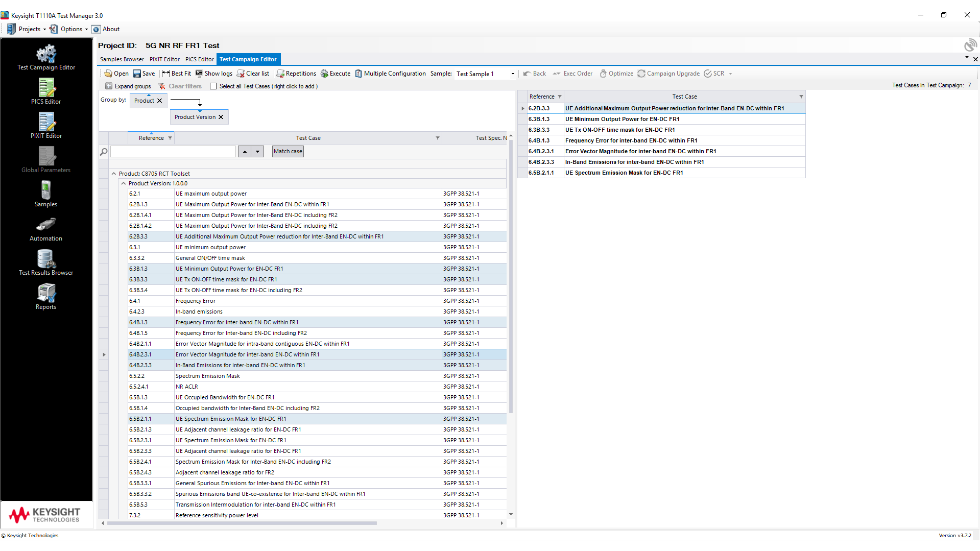Remove the Product Version grouping chip

point(221,117)
